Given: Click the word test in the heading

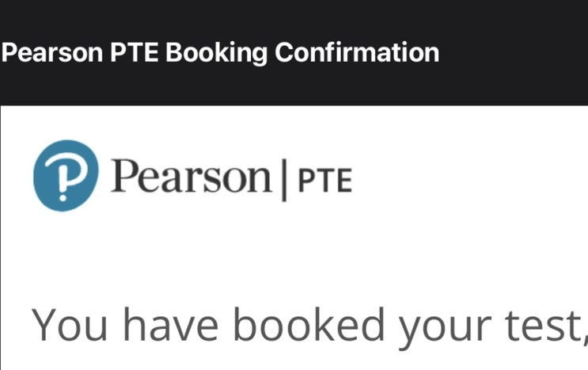Looking at the screenshot, I should [x=543, y=325].
